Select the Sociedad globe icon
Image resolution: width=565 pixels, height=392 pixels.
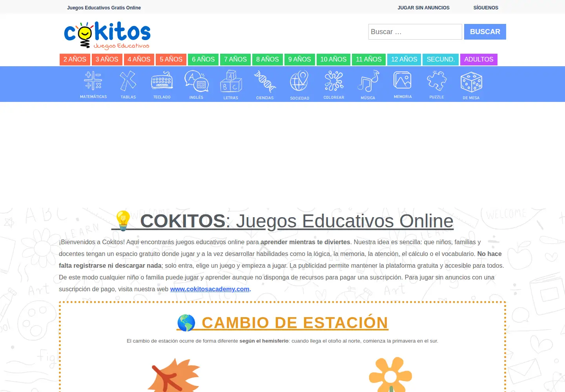(299, 85)
